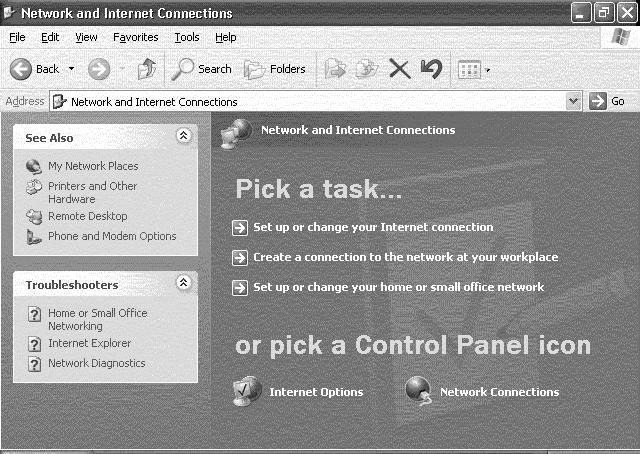
Task: Open the Help menu
Action: tap(226, 38)
